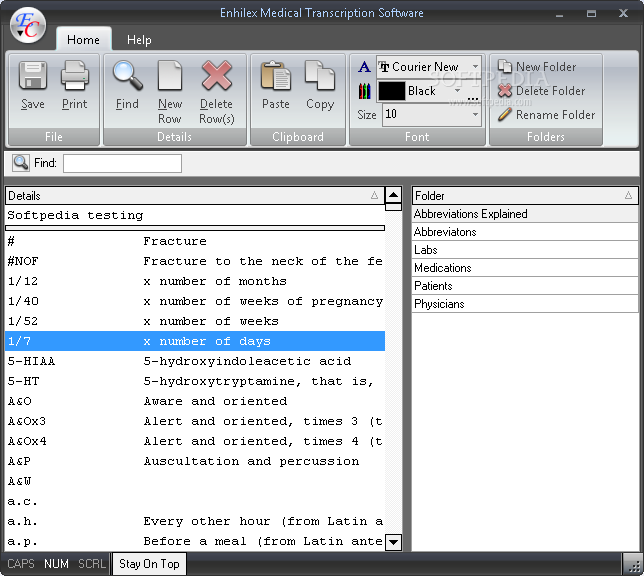Click the 'Softpedia testing' details line

pos(195,215)
